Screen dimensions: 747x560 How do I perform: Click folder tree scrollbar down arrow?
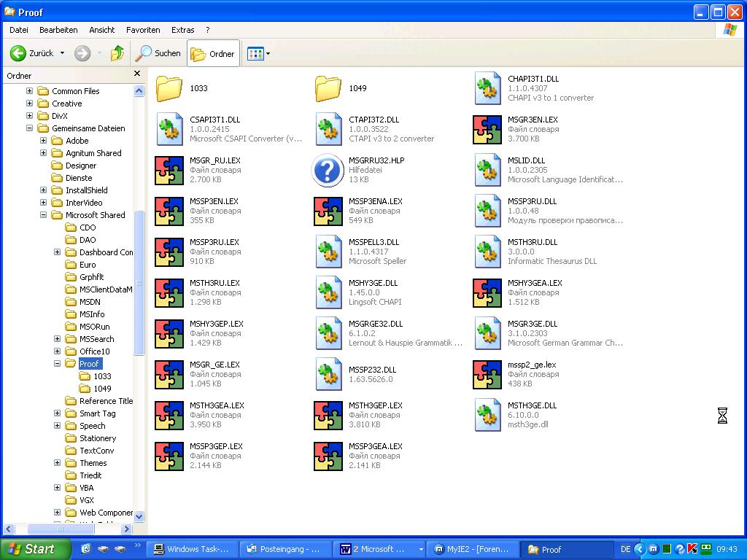(x=139, y=516)
